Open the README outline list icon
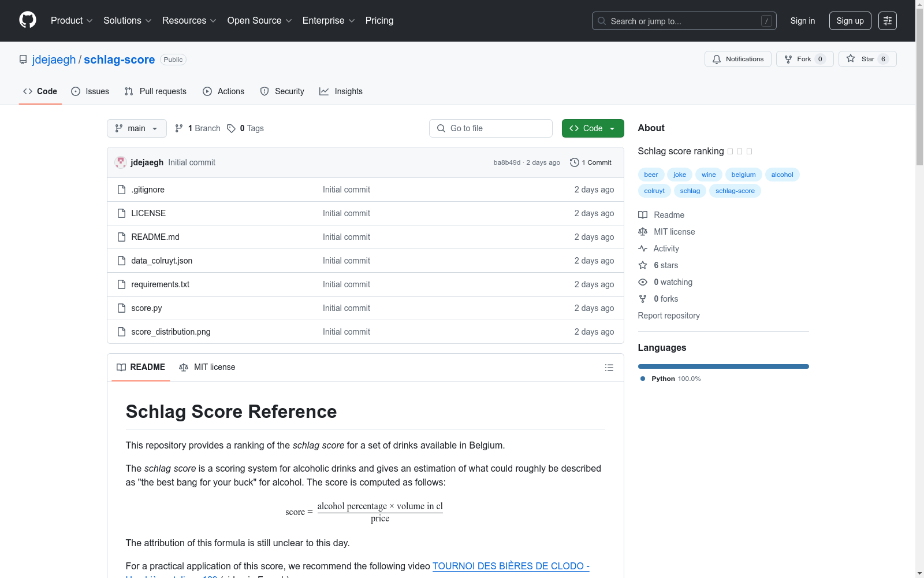Viewport: 924px width, 578px height. click(609, 368)
